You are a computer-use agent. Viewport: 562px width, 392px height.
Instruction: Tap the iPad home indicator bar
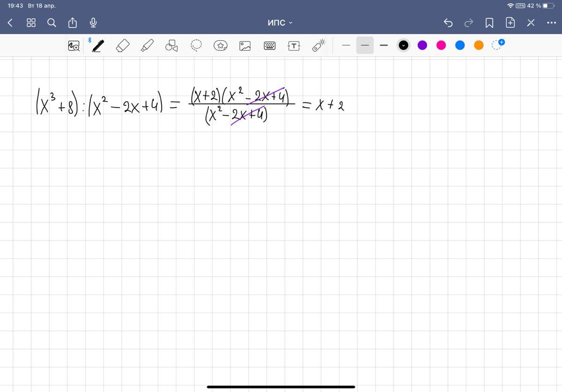[281, 387]
